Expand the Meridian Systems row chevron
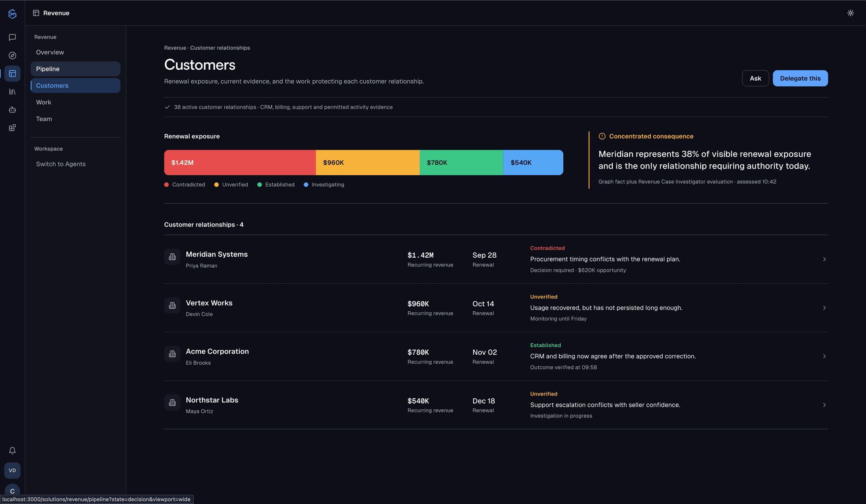 824,259
